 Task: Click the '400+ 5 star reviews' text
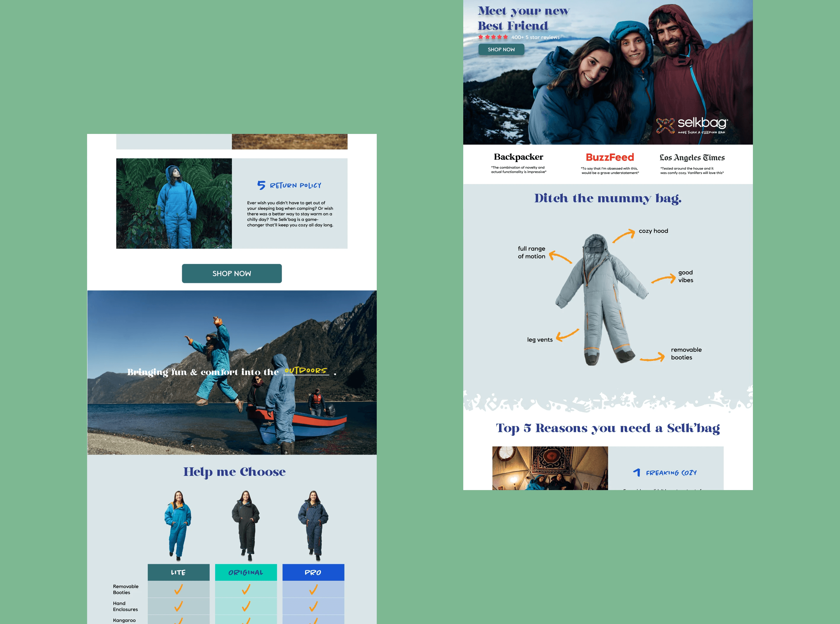click(x=535, y=37)
